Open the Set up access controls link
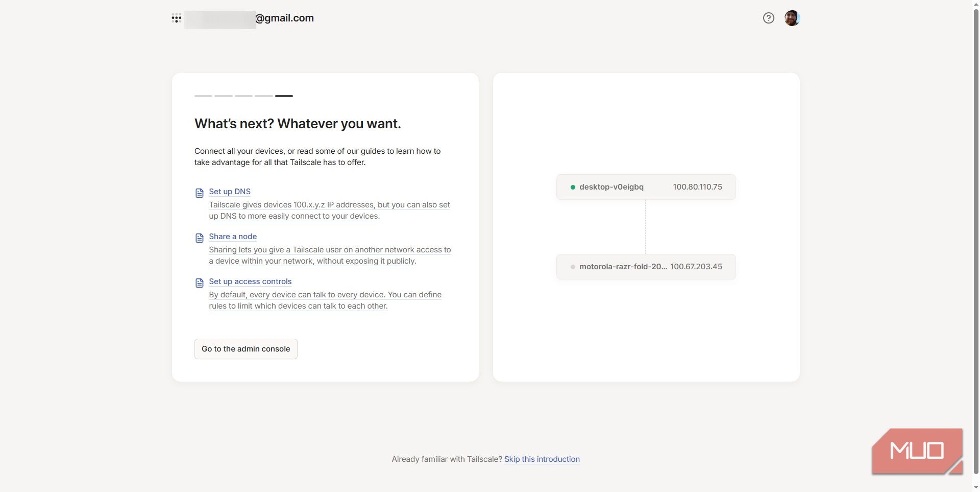This screenshot has width=980, height=492. 250,282
